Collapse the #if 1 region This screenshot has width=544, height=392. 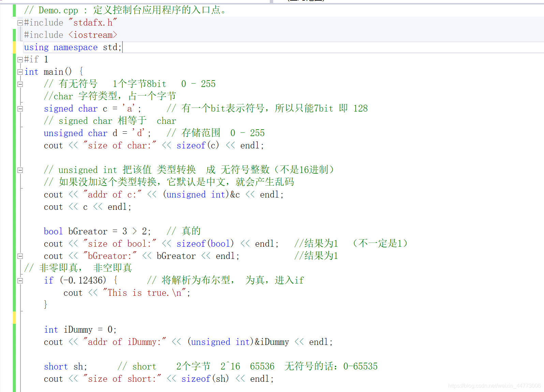click(x=20, y=60)
